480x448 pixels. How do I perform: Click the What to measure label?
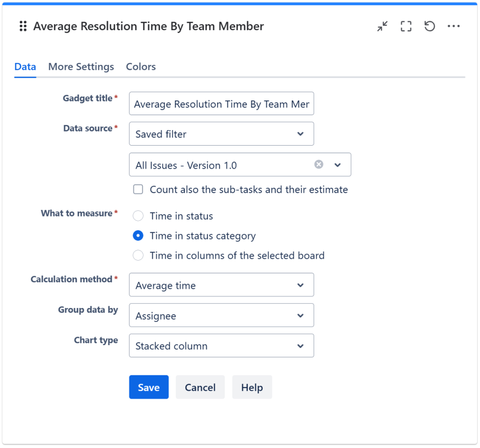pos(76,213)
